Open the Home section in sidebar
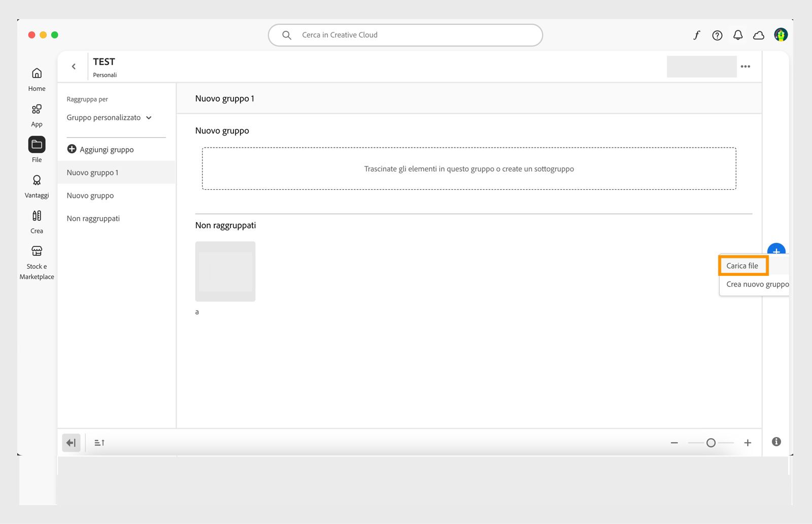 pos(37,80)
